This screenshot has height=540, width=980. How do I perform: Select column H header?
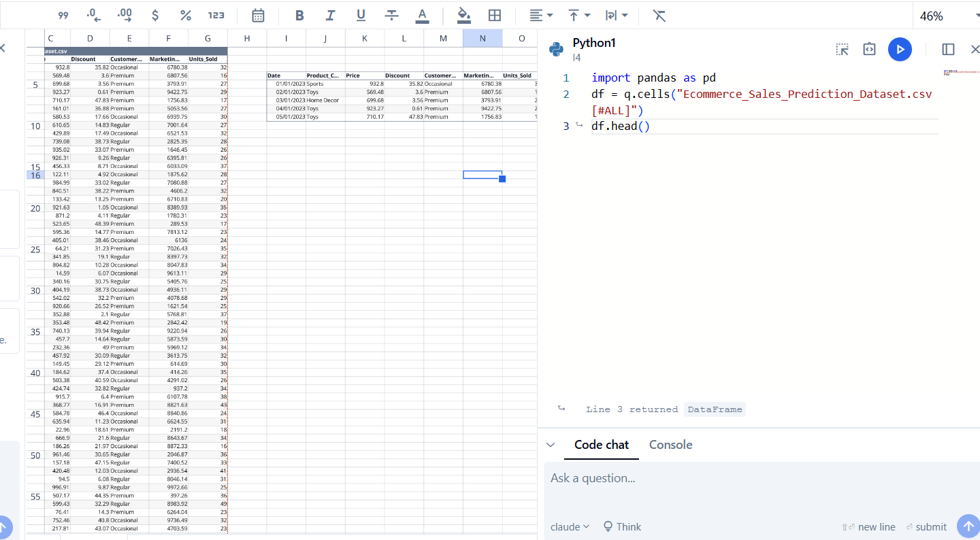click(x=246, y=39)
